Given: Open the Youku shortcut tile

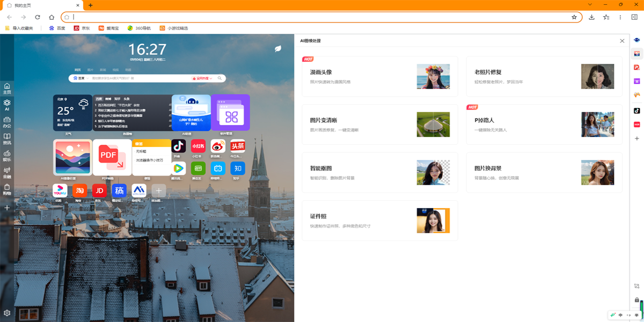Looking at the screenshot, I should 60,191.
